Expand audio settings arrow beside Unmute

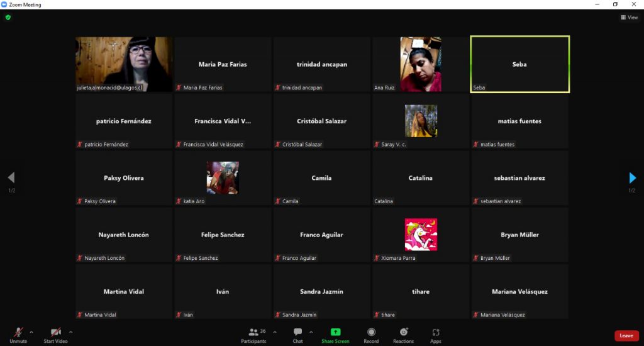31,332
